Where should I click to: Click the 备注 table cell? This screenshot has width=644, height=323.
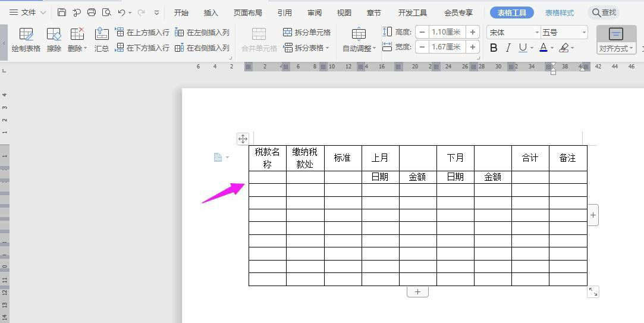(x=568, y=158)
